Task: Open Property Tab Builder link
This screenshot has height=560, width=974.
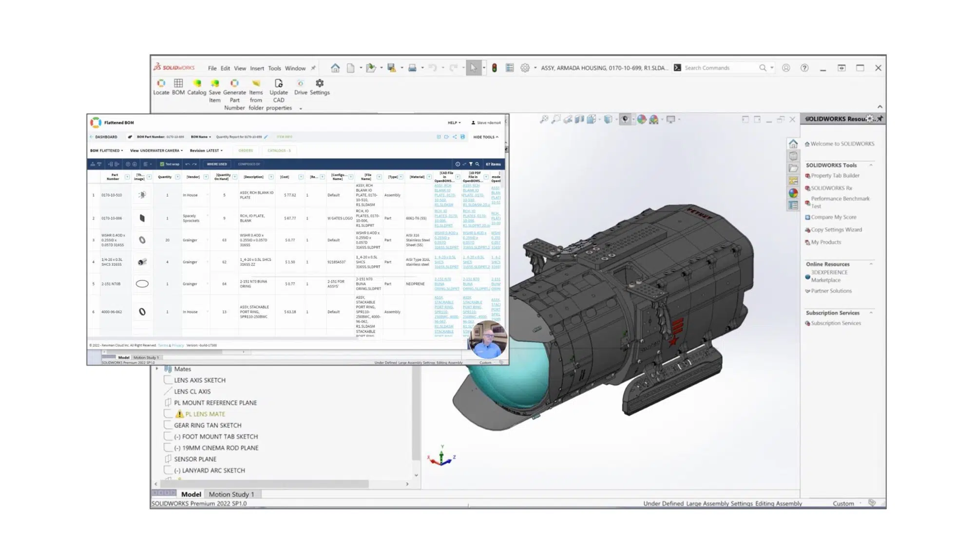Action: [x=835, y=176]
